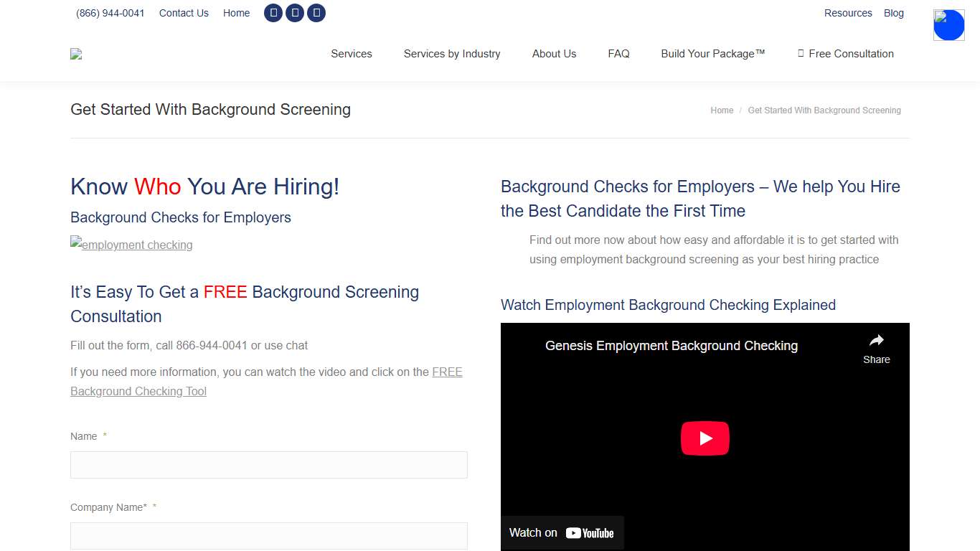Screen dimensions: 980x551
Task: Open the Resources menu item
Action: point(848,12)
